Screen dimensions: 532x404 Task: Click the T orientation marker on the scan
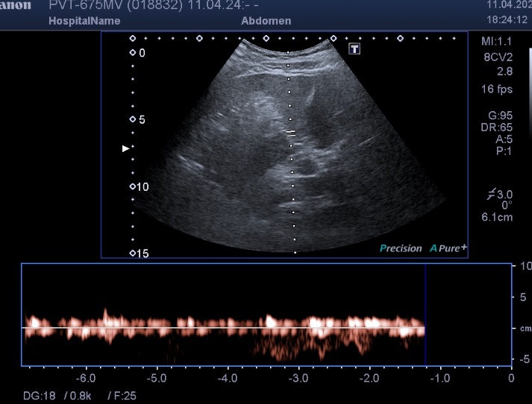click(354, 48)
